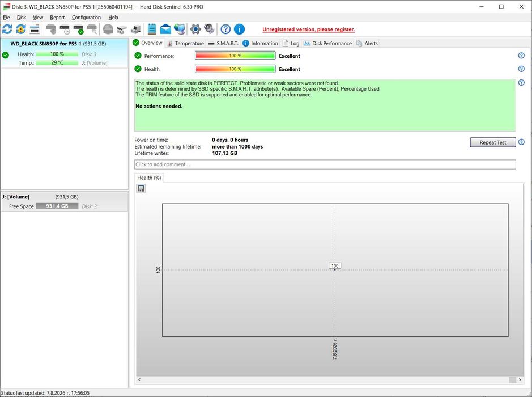Switch to the Overview tab

coord(148,43)
